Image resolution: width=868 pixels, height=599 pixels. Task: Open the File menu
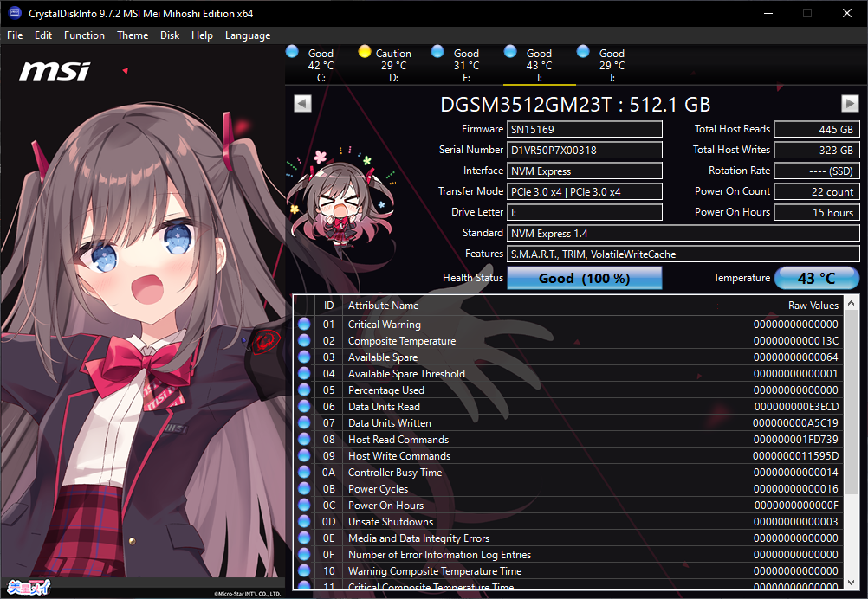click(15, 35)
